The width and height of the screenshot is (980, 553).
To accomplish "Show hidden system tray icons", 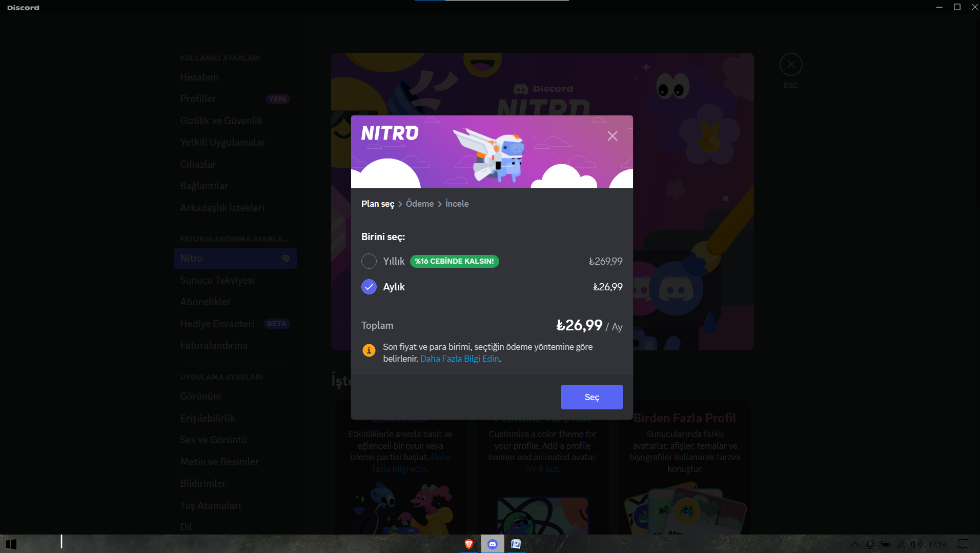I will pyautogui.click(x=855, y=544).
